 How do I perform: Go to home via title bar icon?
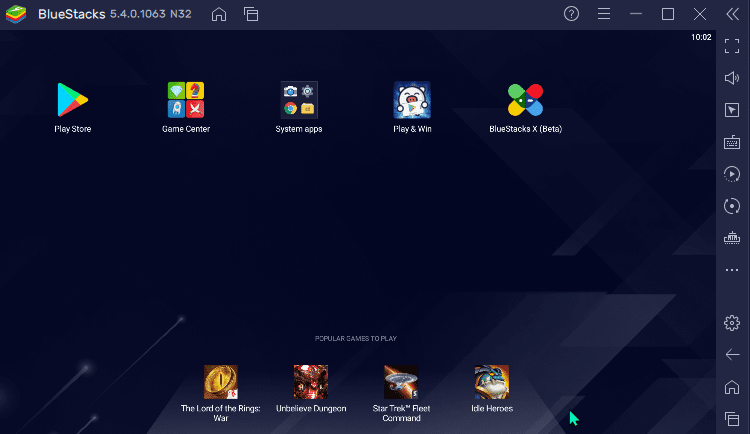[x=219, y=14]
